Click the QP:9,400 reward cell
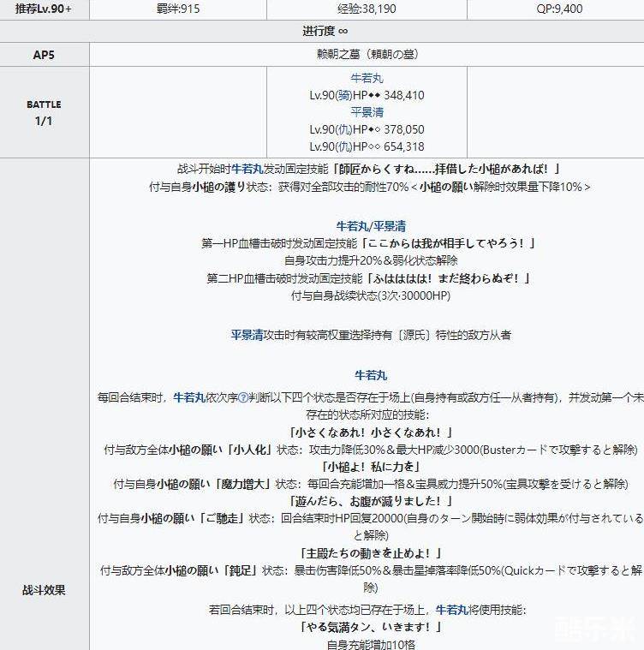This screenshot has height=650, width=644. pyautogui.click(x=555, y=9)
